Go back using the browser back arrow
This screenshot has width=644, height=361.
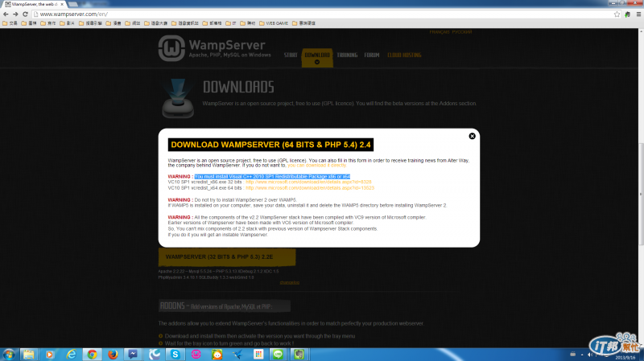click(x=6, y=14)
